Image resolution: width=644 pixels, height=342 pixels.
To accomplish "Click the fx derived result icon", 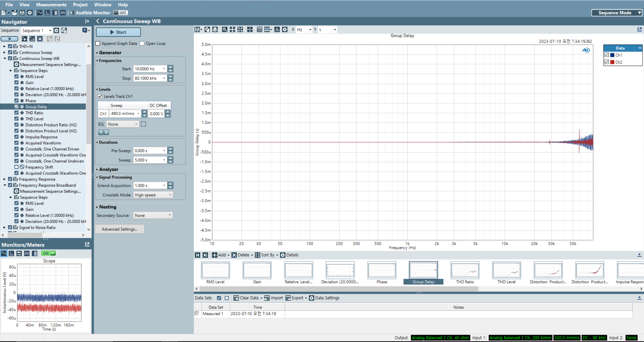I will click(x=277, y=30).
